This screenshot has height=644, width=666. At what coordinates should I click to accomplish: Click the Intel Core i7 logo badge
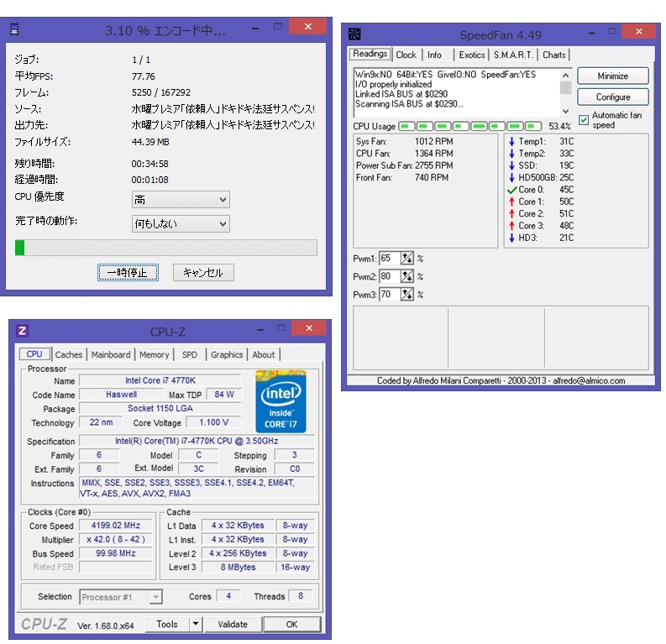[x=281, y=401]
